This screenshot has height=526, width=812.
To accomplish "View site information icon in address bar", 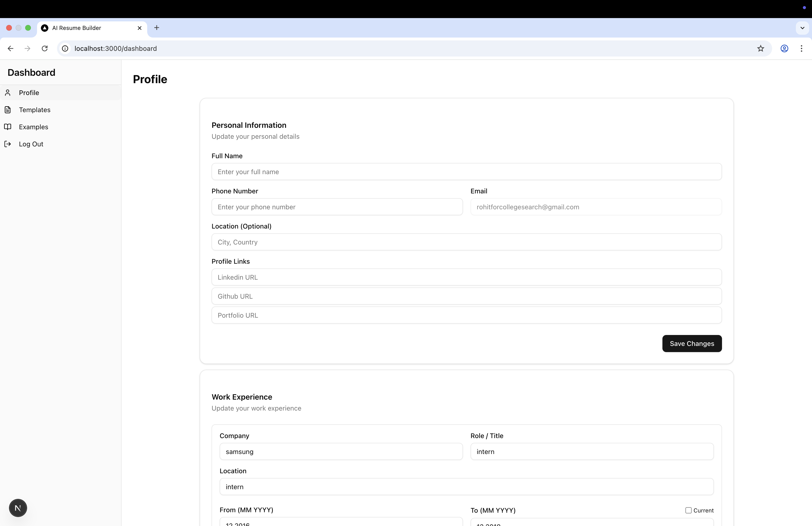I will 65,48.
